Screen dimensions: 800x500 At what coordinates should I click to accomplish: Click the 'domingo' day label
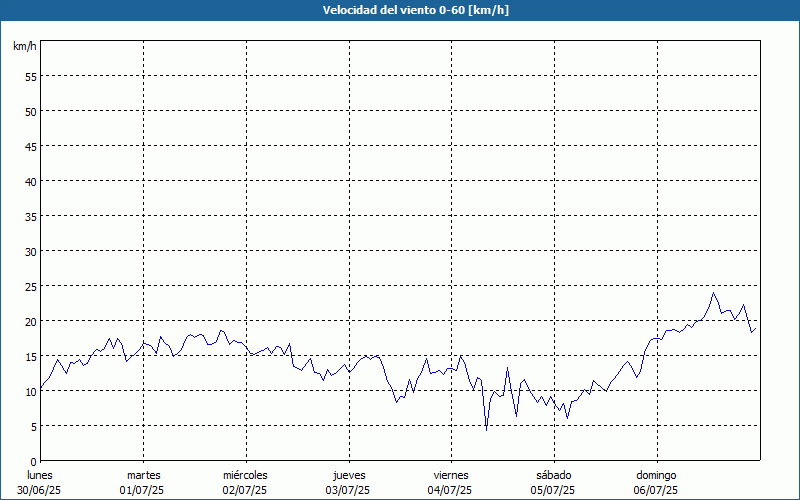656,475
